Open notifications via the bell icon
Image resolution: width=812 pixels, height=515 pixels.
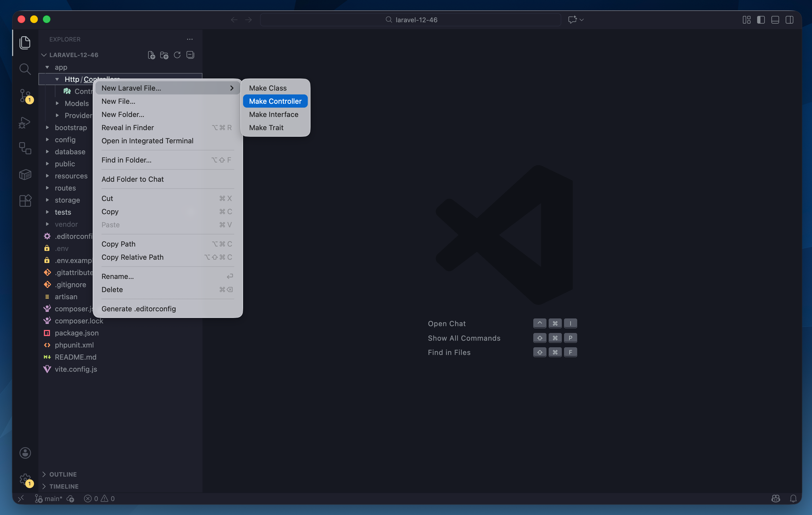click(x=793, y=499)
